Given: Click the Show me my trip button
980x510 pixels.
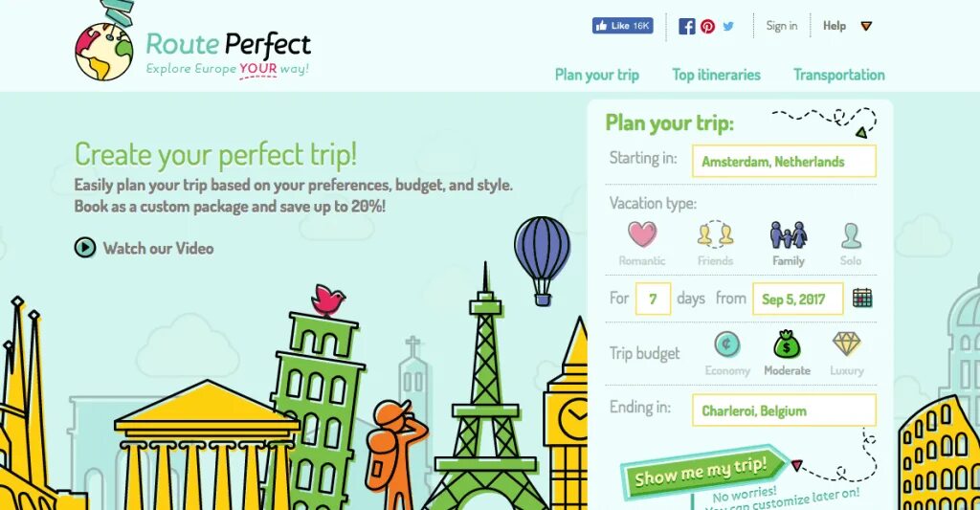Looking at the screenshot, I should coord(702,473).
